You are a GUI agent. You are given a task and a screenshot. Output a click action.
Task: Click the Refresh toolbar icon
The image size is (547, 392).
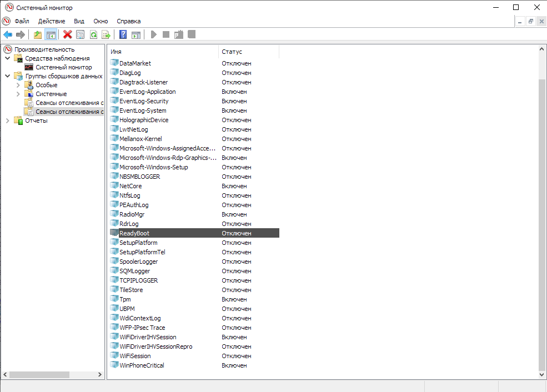(x=93, y=34)
